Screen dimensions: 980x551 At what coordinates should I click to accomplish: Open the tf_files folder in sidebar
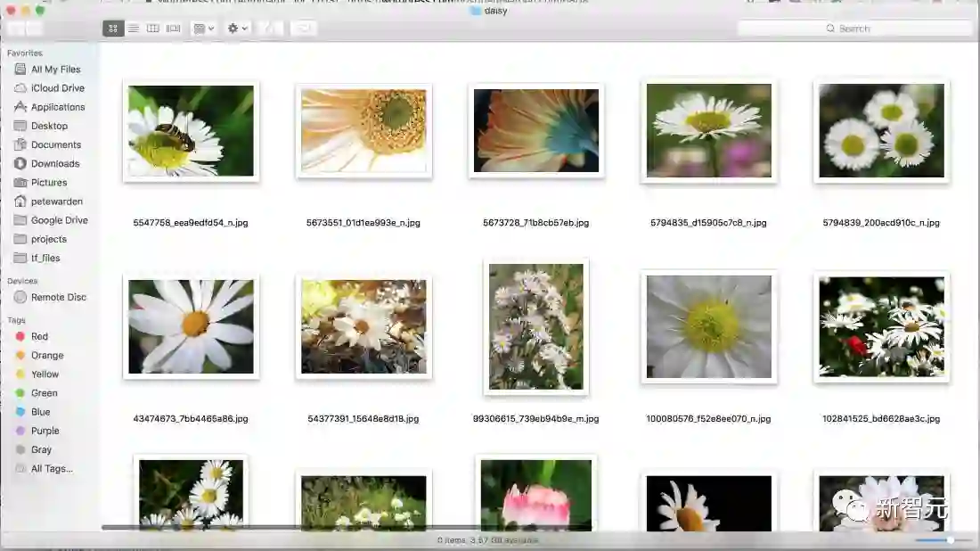(x=45, y=259)
